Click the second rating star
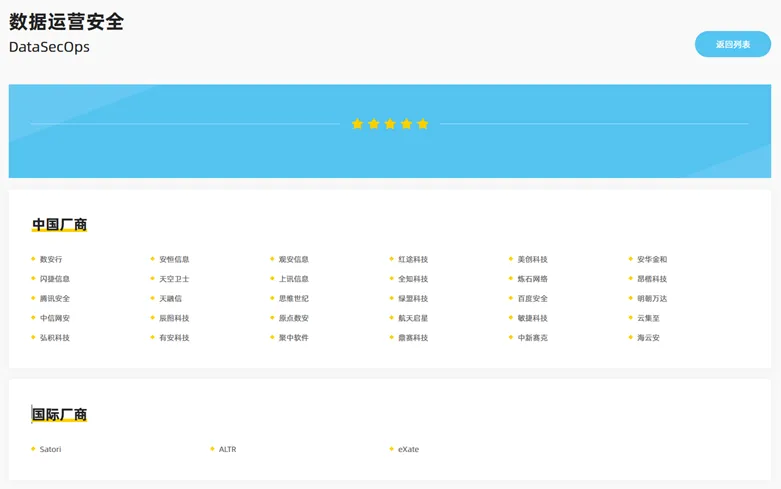Screen dimensions: 781x489 [x=374, y=124]
